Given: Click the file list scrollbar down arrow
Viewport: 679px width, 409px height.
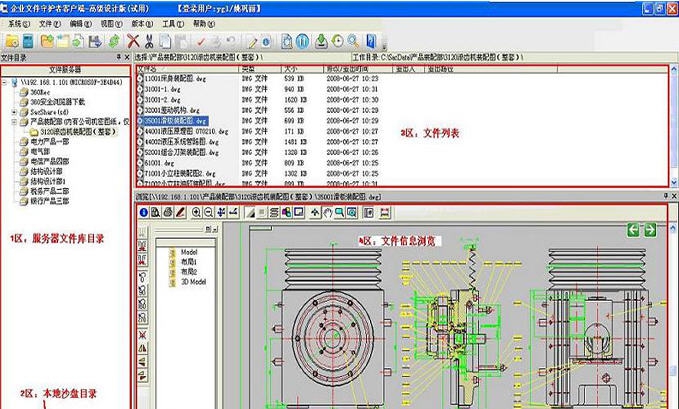Looking at the screenshot, I should [674, 183].
